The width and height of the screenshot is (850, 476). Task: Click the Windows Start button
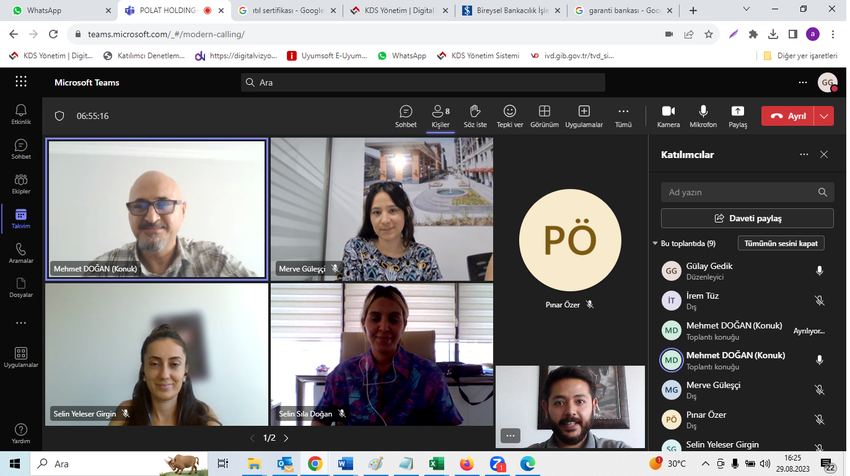15,464
